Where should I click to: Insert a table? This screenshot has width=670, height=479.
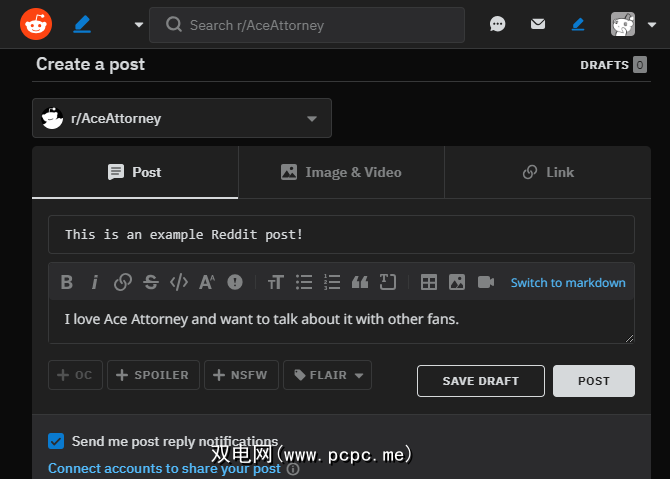pos(429,282)
